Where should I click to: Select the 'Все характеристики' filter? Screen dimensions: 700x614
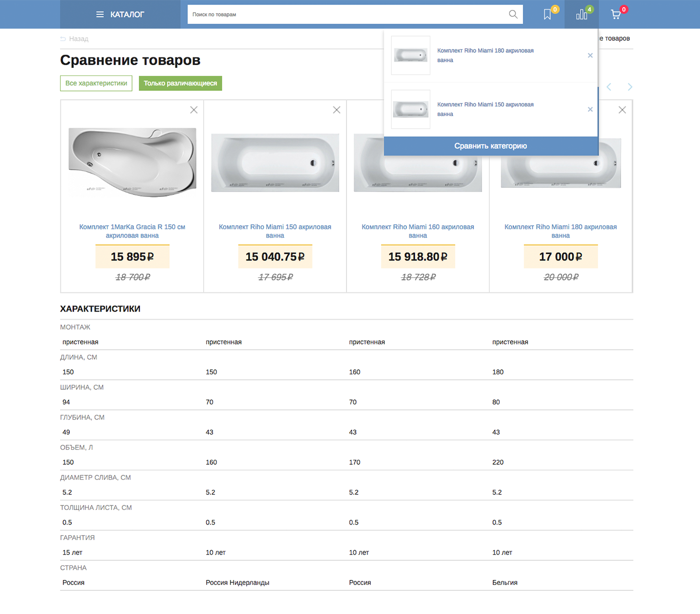[x=96, y=83]
